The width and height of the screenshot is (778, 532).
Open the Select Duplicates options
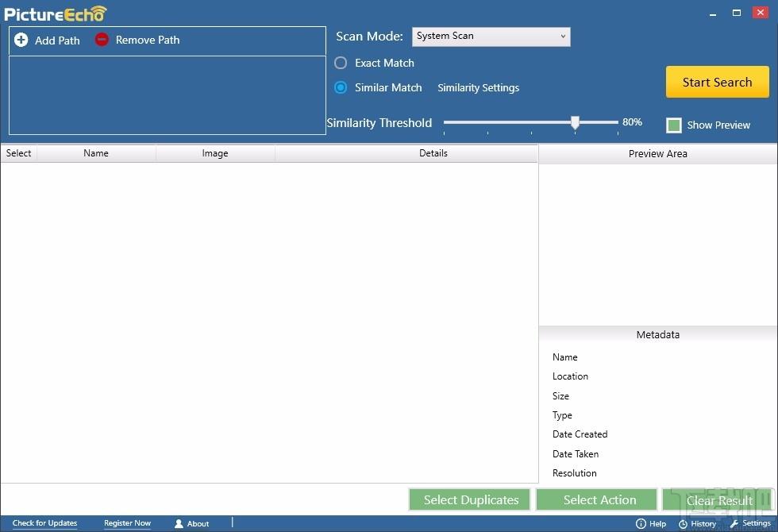[470, 499]
